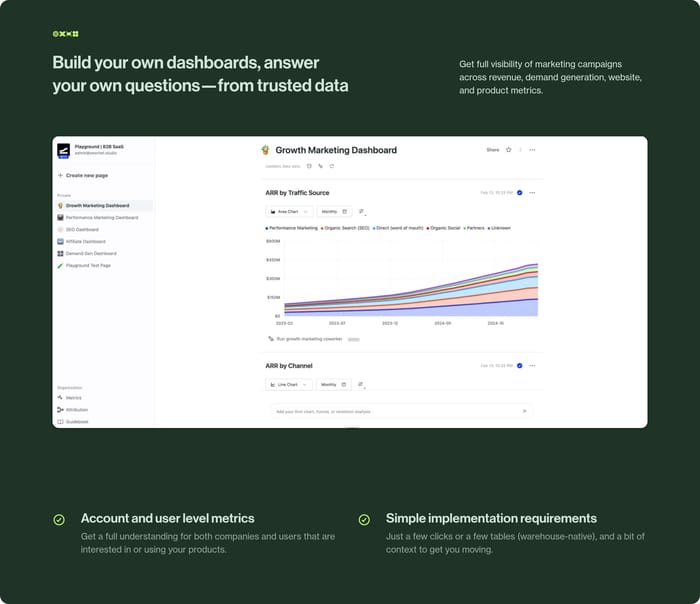Viewport: 700px width, 604px height.
Task: Click Organic Social red legend swatch
Action: 429,228
